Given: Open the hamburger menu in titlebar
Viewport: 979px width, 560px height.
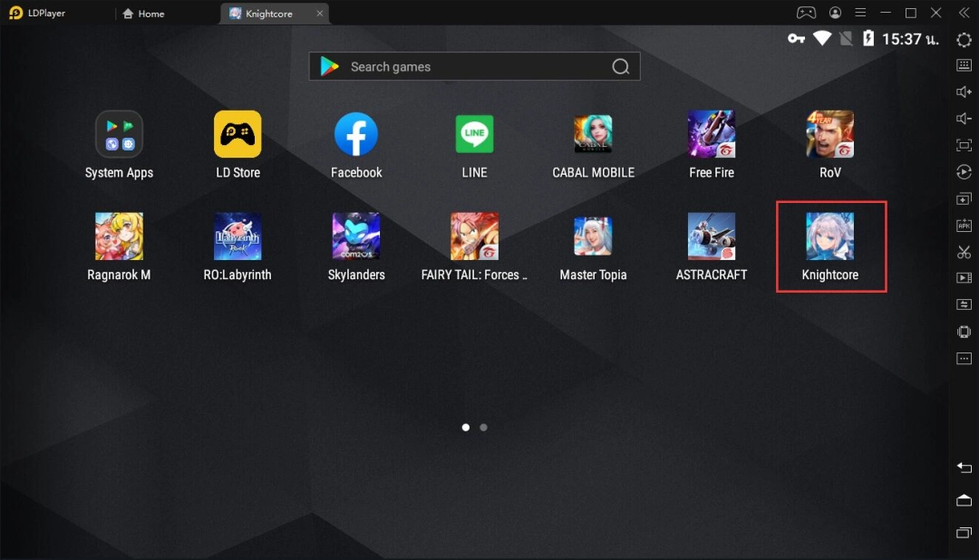Looking at the screenshot, I should (x=859, y=12).
